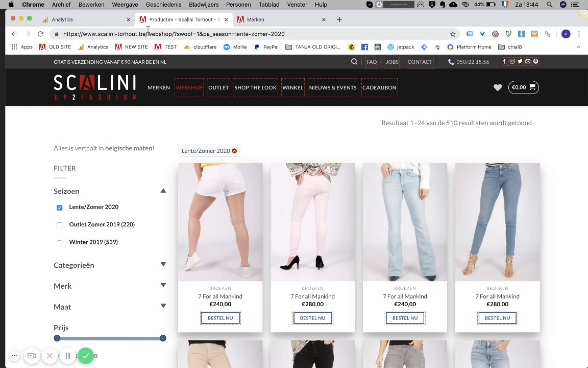Image resolution: width=588 pixels, height=368 pixels.
Task: Check the Outlet Zomer 2019 (220) checkbox
Action: coord(59,225)
